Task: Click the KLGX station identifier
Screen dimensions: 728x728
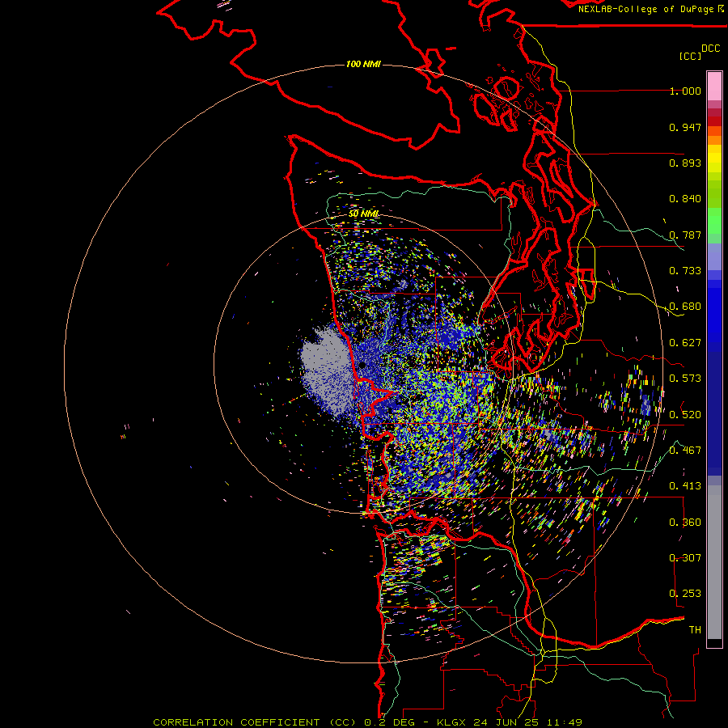Action: pos(451,722)
